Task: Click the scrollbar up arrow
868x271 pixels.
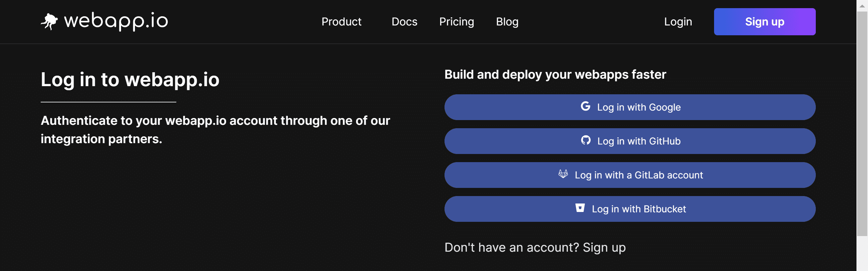Action: tap(862, 6)
